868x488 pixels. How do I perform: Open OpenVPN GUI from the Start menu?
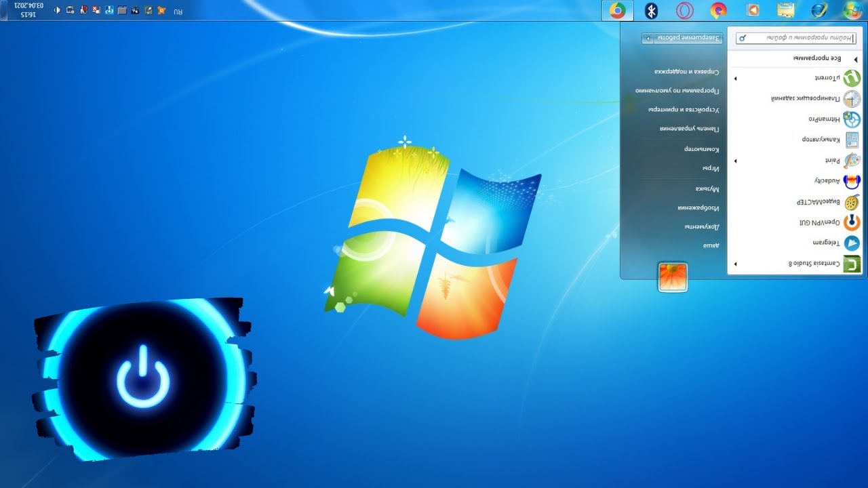(x=797, y=222)
